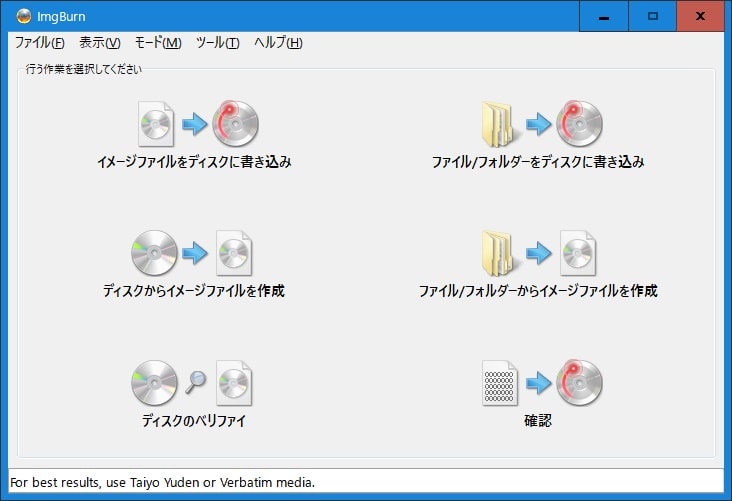Click the ImgBurn app icon in the title bar
The width and height of the screenshot is (732, 501).
pos(23,16)
